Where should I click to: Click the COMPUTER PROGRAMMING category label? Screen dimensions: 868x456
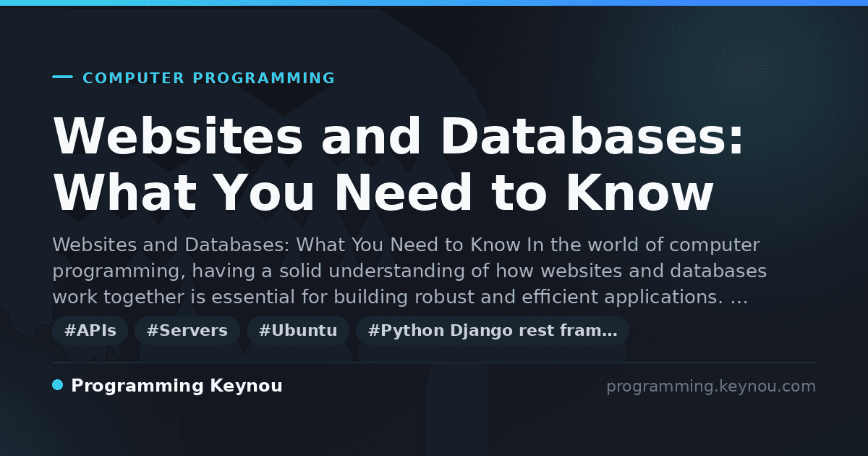[x=209, y=78]
